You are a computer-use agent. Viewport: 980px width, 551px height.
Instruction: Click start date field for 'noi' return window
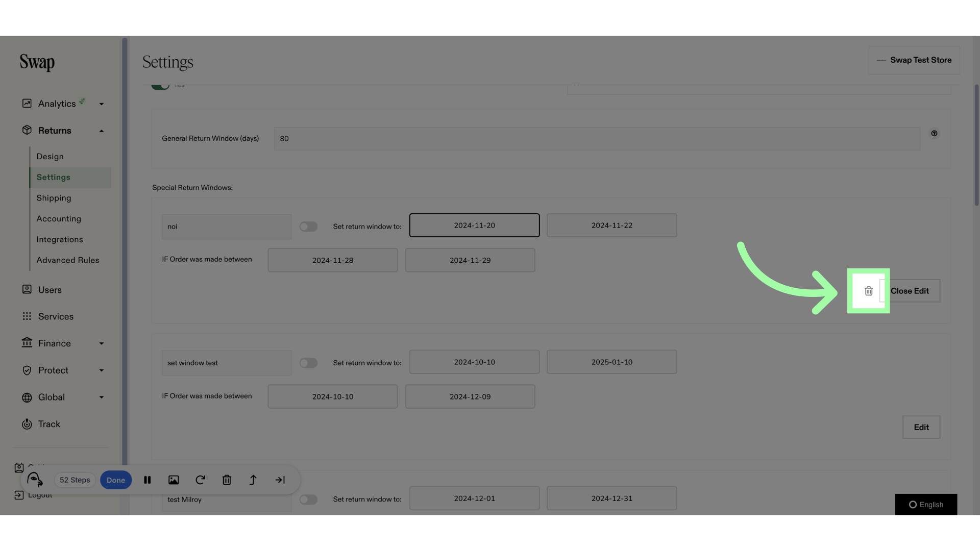pyautogui.click(x=474, y=226)
